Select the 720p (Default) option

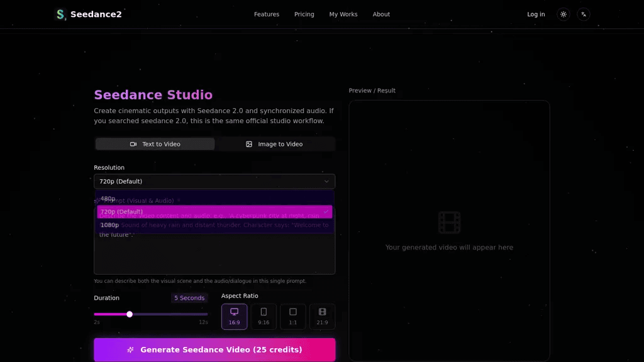point(214,212)
